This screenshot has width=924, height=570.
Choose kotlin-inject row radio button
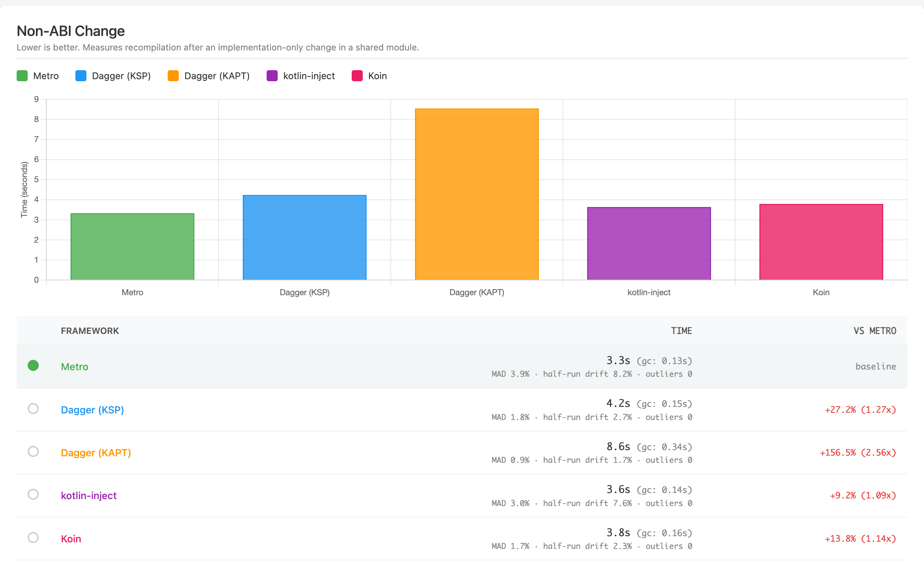[33, 495]
